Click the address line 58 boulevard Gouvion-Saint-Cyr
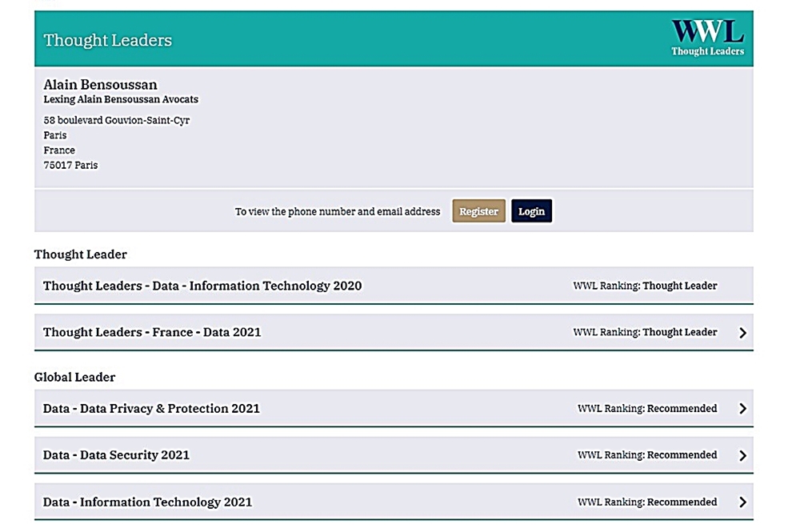 [x=116, y=120]
